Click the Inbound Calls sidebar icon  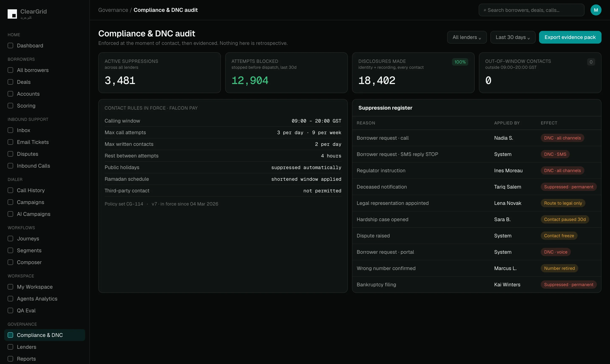pos(10,166)
